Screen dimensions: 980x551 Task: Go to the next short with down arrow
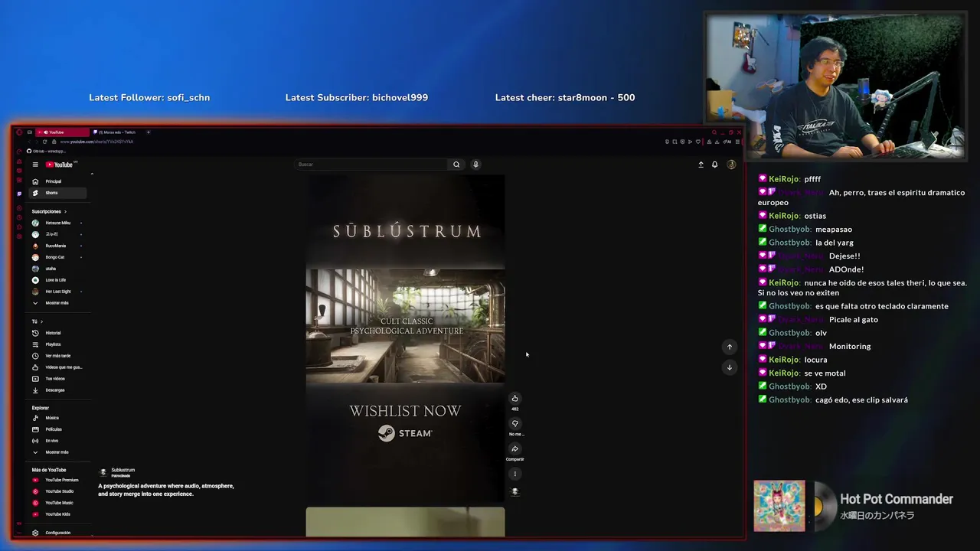click(730, 367)
